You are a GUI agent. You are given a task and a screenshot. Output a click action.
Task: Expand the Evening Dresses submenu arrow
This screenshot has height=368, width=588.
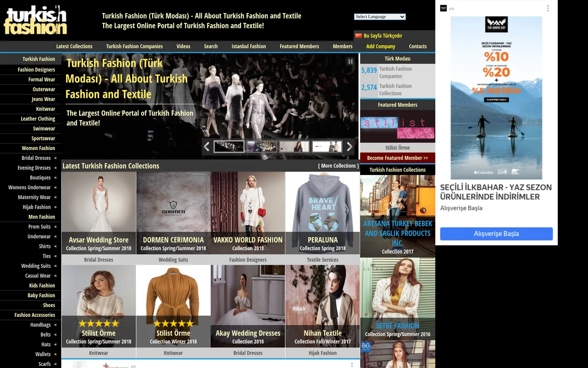point(56,168)
